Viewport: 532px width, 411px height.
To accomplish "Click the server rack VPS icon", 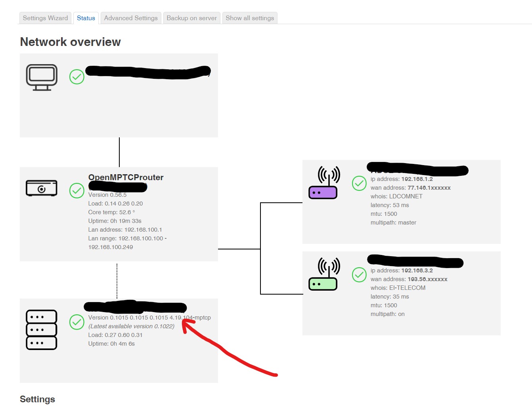I will pyautogui.click(x=42, y=330).
